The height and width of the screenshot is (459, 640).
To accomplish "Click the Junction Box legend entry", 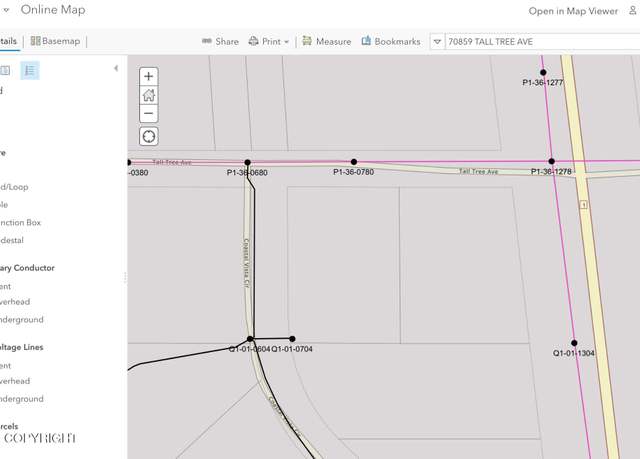I will coord(20,223).
